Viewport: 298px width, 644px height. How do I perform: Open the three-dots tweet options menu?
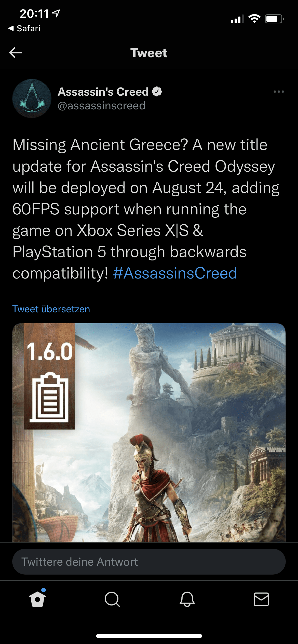coord(279,92)
